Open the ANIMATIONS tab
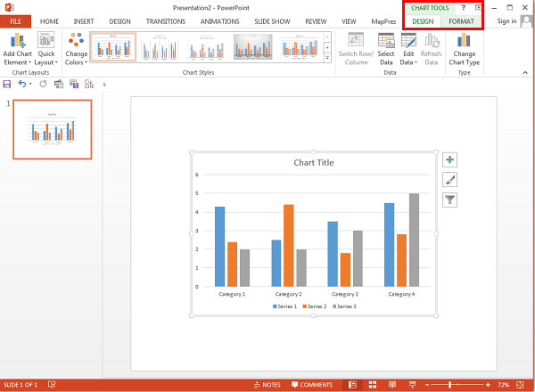 pyautogui.click(x=219, y=21)
